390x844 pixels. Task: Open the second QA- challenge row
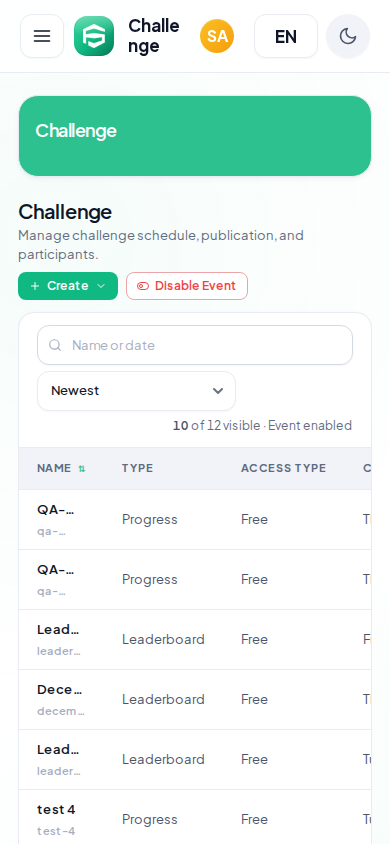coord(195,580)
